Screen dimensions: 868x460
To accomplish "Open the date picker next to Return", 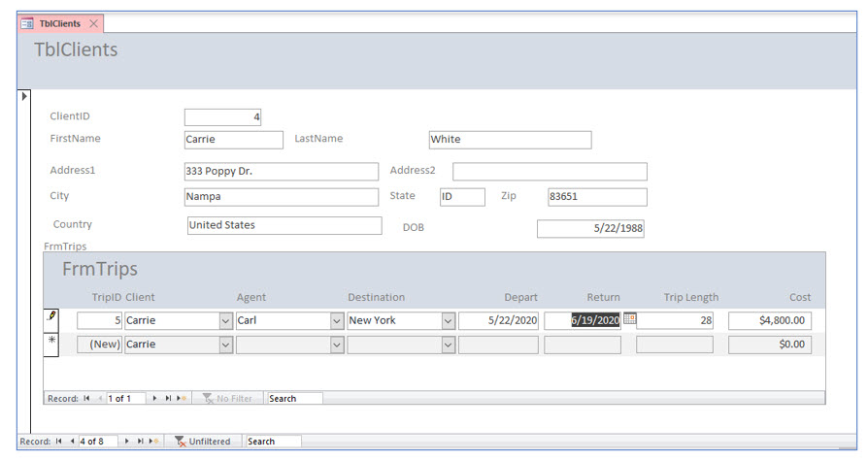I will pos(629,318).
